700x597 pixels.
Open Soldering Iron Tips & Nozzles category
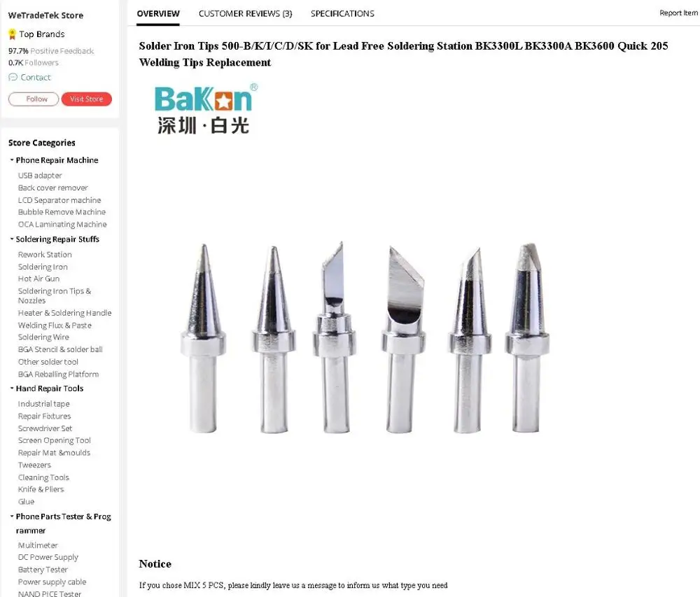tap(55, 296)
